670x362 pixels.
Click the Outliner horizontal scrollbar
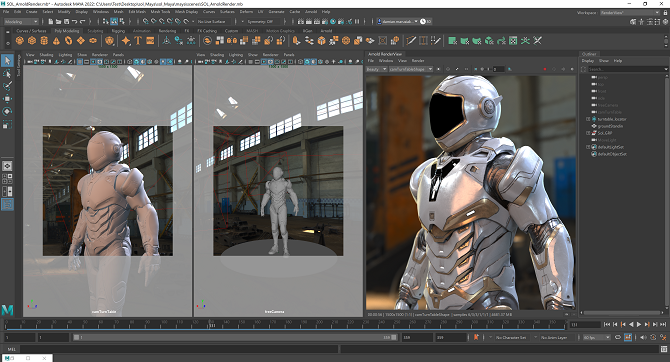(x=623, y=312)
